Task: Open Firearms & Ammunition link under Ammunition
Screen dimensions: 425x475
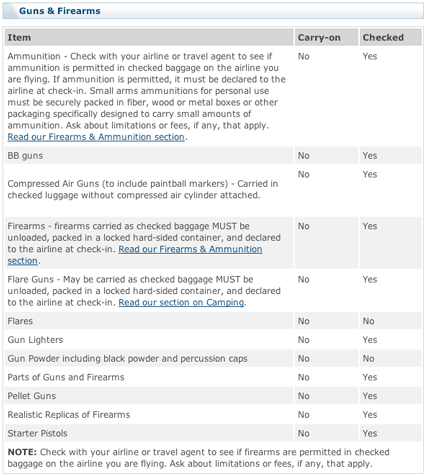Action: (x=96, y=137)
